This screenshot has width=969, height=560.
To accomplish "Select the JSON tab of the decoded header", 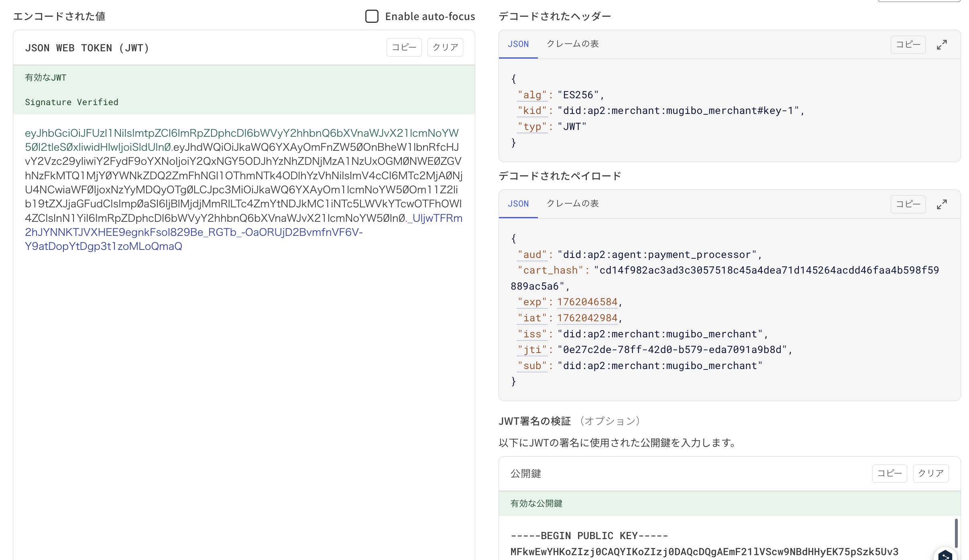I will point(518,44).
